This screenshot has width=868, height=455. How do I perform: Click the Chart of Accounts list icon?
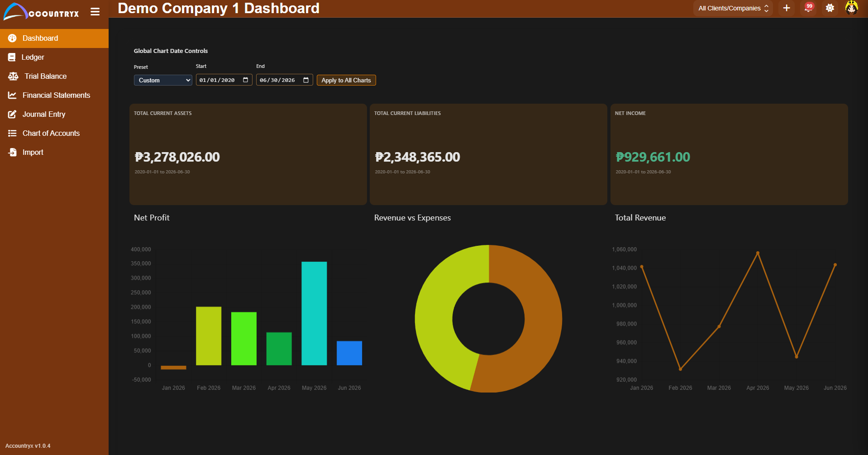click(x=12, y=134)
